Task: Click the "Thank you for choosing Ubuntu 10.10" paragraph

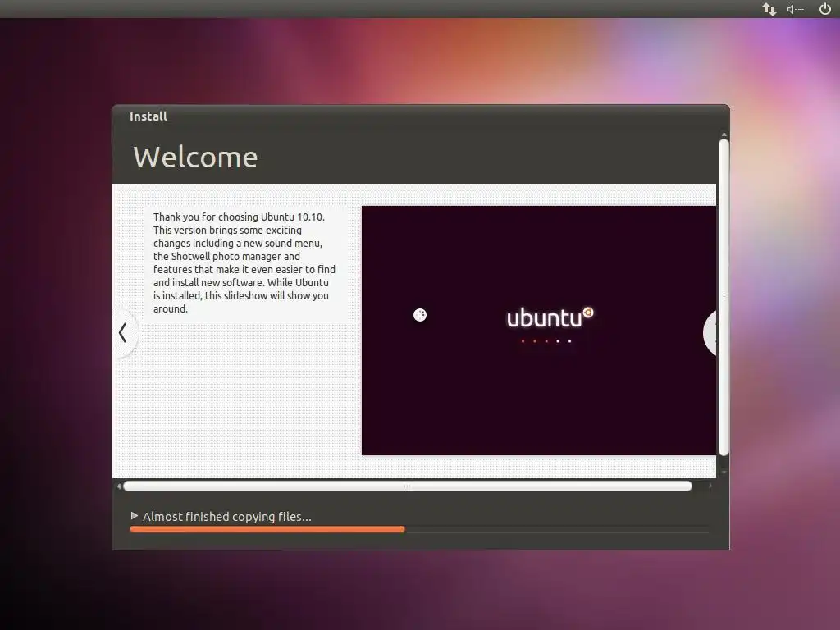Action: 244,262
